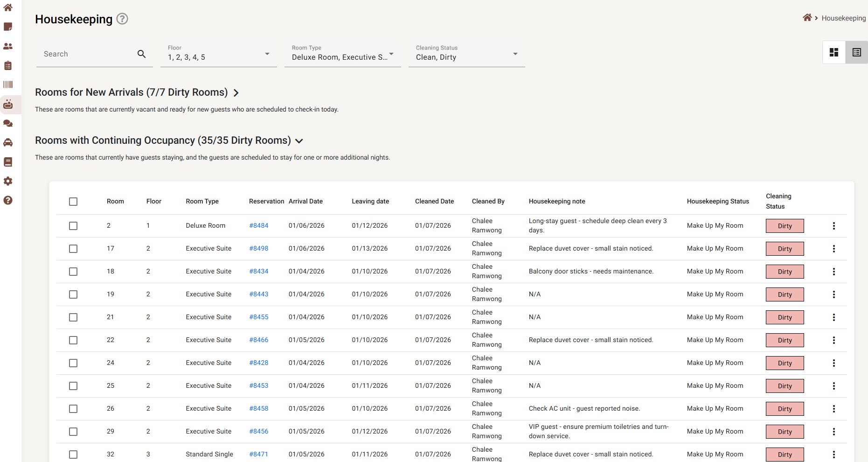Screen dimensions: 868x462
Task: Click the Dirty status badge for room 2
Action: click(x=785, y=226)
